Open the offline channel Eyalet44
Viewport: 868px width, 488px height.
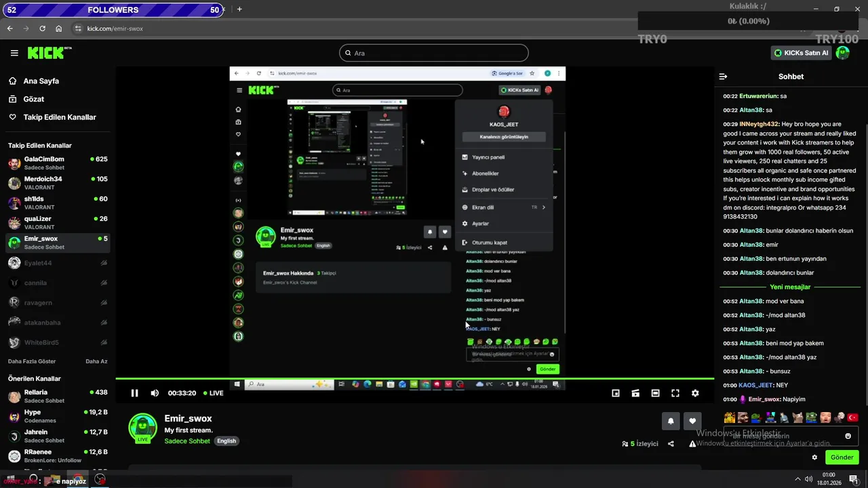pyautogui.click(x=58, y=263)
